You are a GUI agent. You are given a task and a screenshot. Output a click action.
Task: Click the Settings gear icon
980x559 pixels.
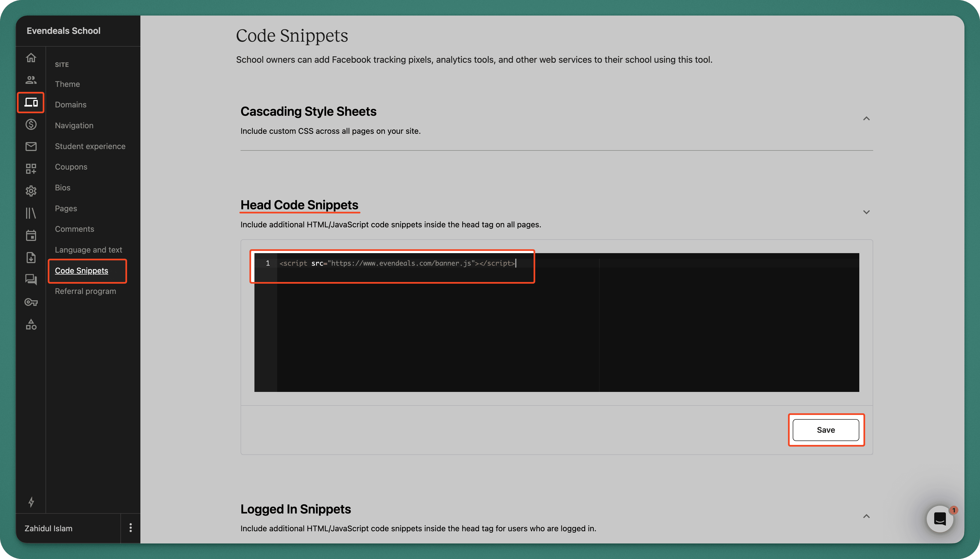click(x=31, y=191)
